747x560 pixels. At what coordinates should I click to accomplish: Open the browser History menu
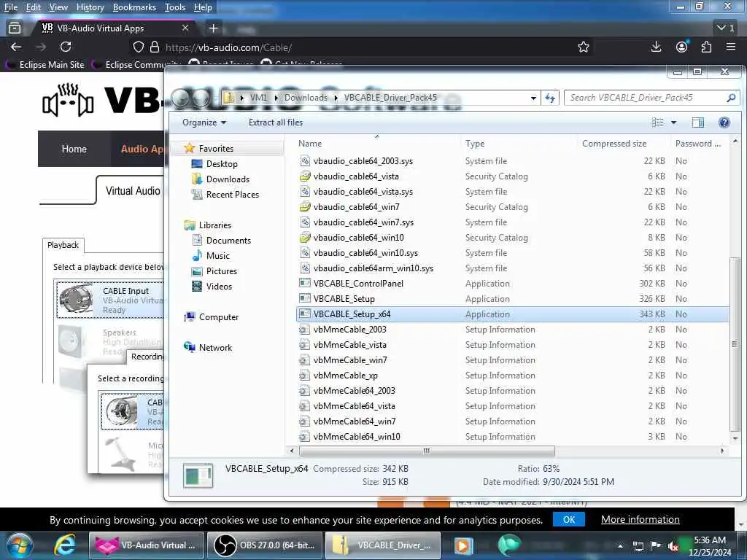(x=90, y=7)
